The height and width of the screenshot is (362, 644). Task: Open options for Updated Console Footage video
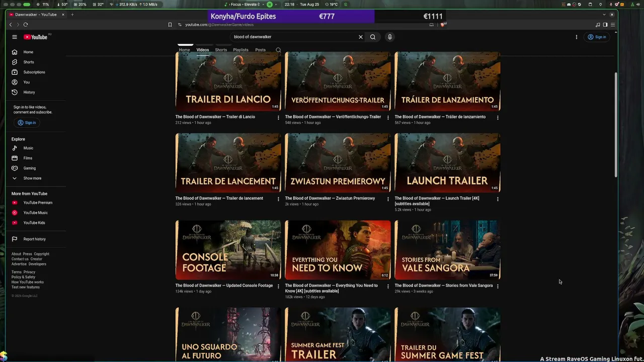click(x=278, y=286)
